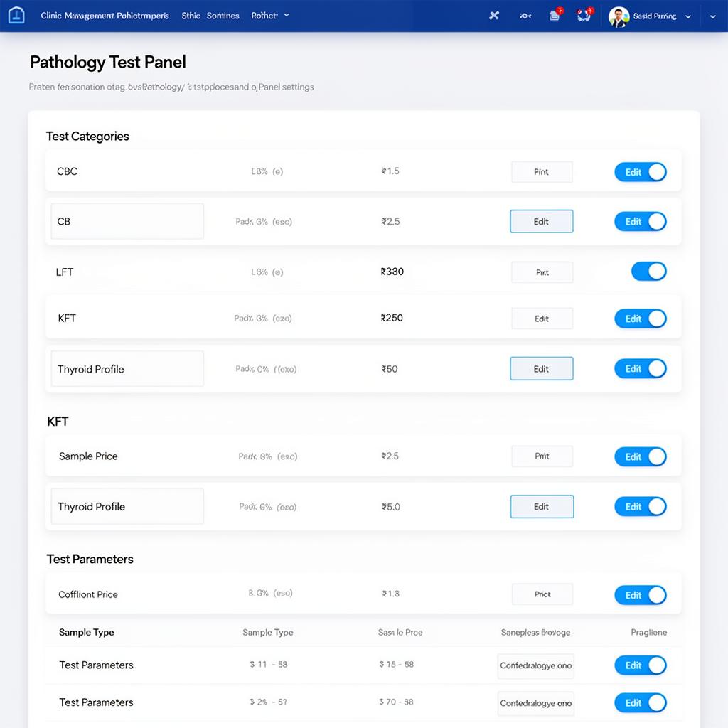
Task: Click the key-shaped link icon in the top bar
Action: click(525, 16)
